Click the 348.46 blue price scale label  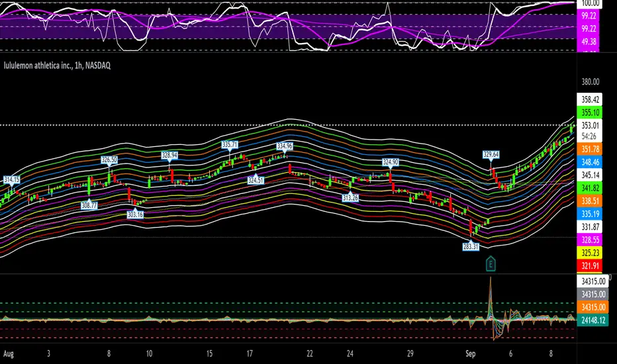coord(590,162)
